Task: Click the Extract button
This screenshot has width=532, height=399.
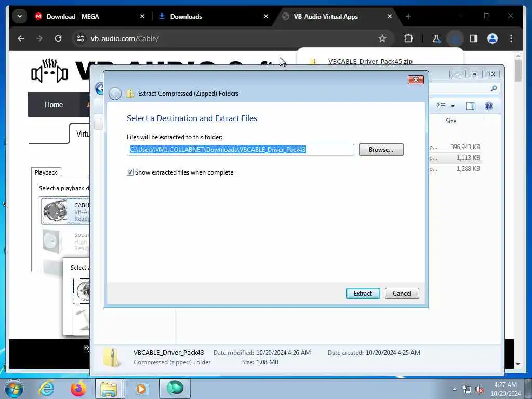Action: click(x=363, y=293)
